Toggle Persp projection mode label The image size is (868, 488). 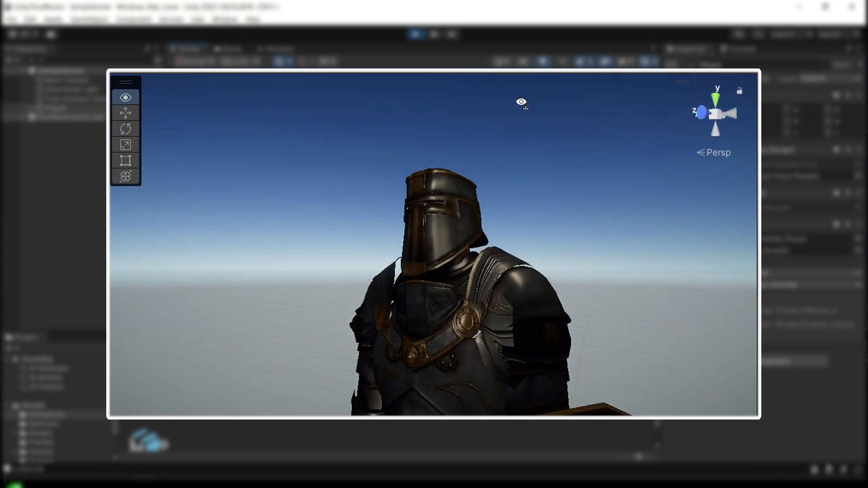pos(713,153)
